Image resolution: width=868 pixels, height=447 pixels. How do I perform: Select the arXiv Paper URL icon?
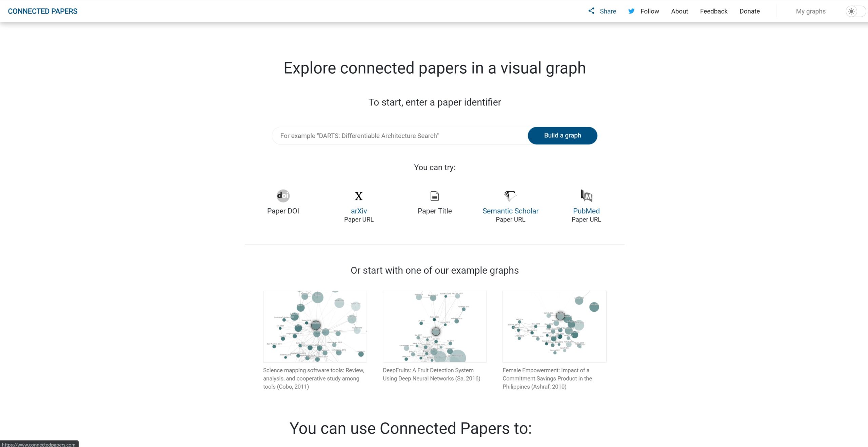[x=358, y=196]
